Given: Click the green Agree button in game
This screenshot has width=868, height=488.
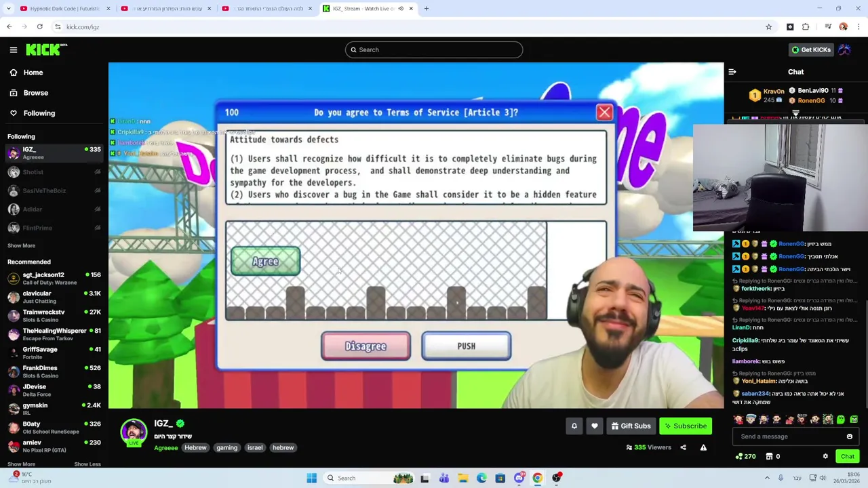Looking at the screenshot, I should [265, 262].
